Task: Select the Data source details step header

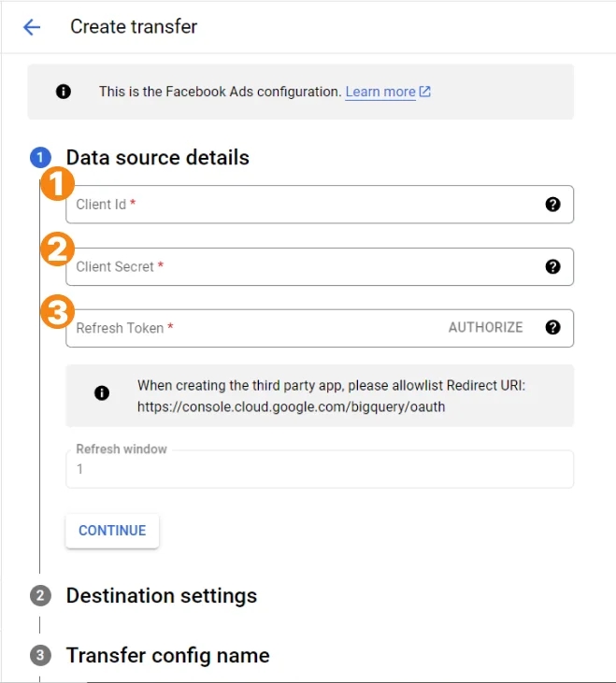Action: pyautogui.click(x=158, y=157)
